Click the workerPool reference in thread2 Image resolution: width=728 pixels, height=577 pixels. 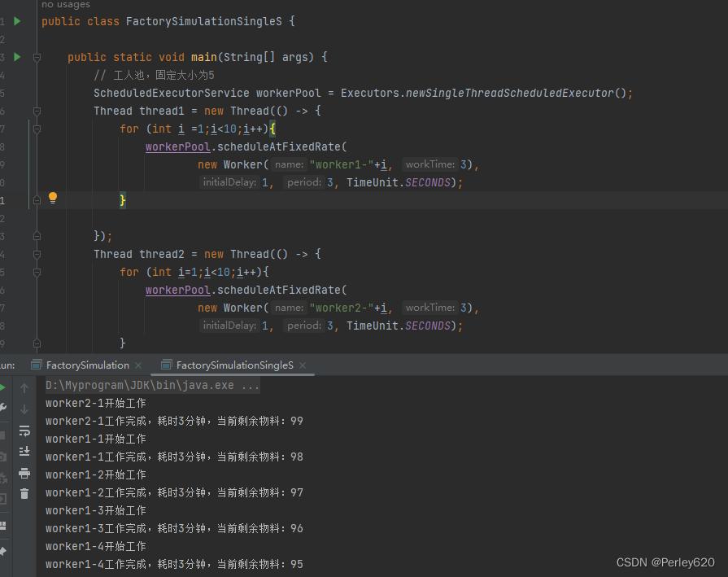click(x=178, y=290)
